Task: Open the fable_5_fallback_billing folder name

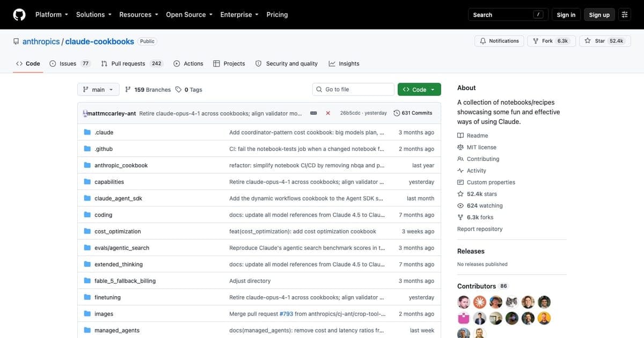Action: point(125,281)
